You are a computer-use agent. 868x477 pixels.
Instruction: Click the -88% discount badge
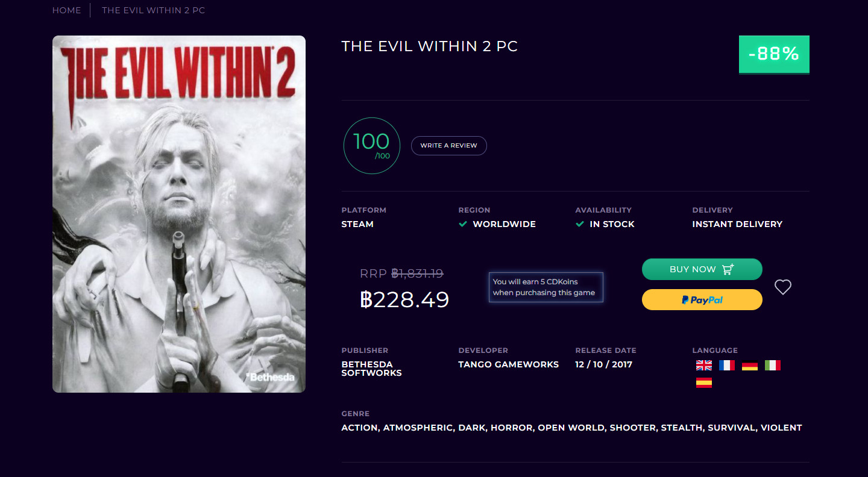coord(774,54)
